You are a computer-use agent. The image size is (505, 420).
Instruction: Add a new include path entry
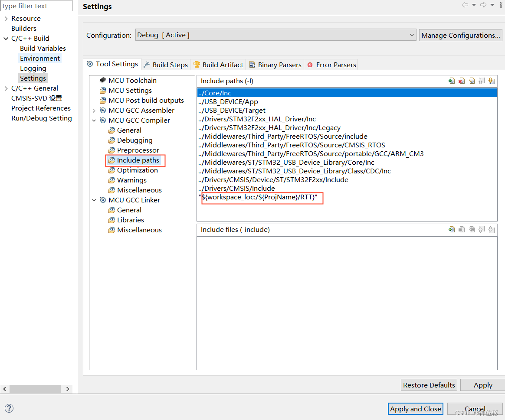click(x=452, y=81)
